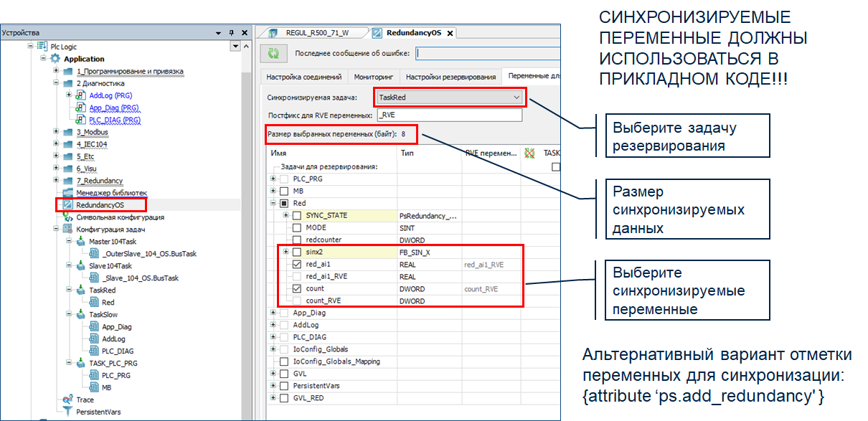The width and height of the screenshot is (868, 421).
Task: Open the Синхронизируемая задача dropdown showing TaskRed
Action: point(449,97)
